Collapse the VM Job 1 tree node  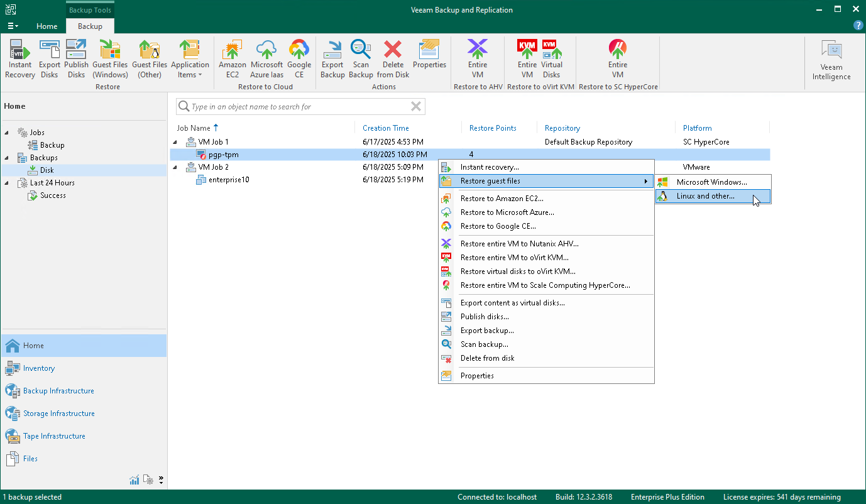[176, 142]
